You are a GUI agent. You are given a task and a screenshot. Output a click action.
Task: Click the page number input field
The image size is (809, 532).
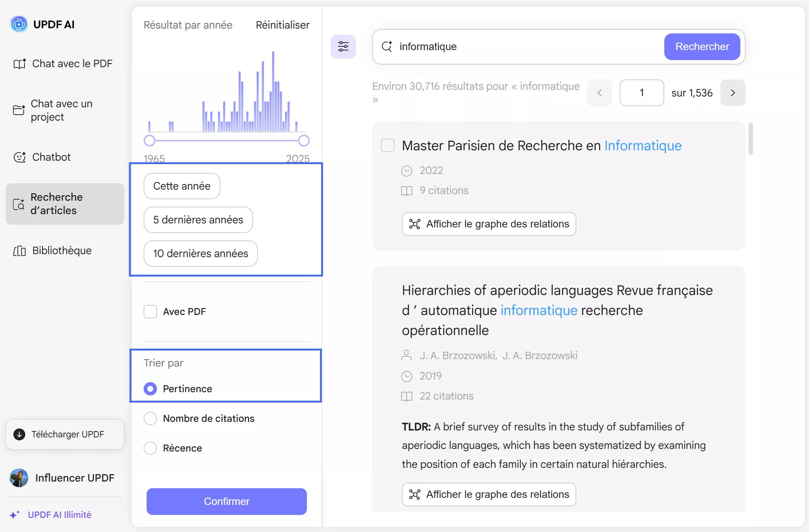[642, 93]
